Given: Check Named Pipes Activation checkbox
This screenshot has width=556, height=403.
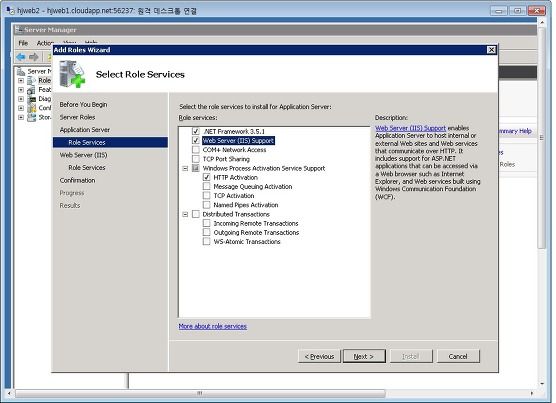Looking at the screenshot, I should click(x=207, y=205).
